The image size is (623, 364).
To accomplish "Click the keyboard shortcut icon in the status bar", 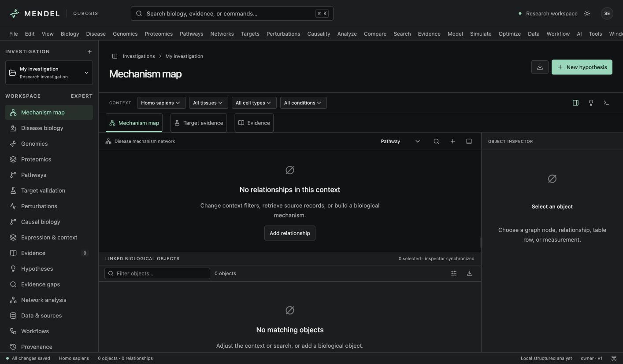I will coord(614,358).
